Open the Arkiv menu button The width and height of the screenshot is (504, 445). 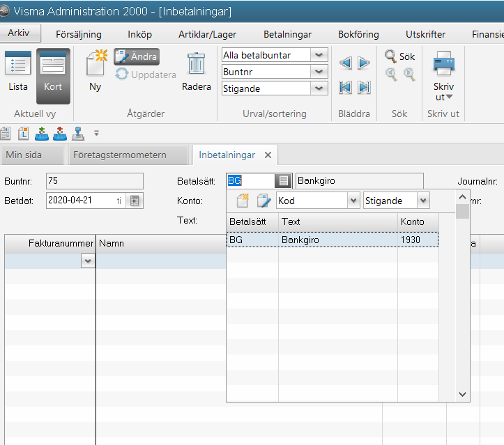19,33
